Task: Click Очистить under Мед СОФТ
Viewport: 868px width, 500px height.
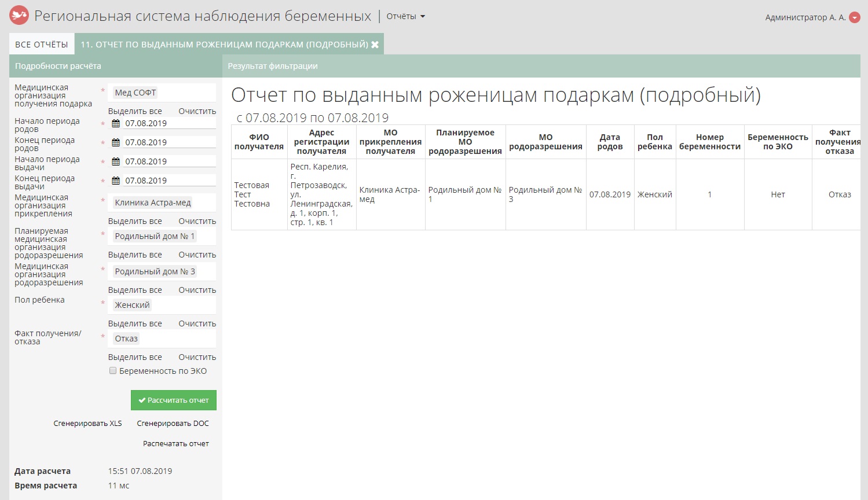Action: pos(197,111)
